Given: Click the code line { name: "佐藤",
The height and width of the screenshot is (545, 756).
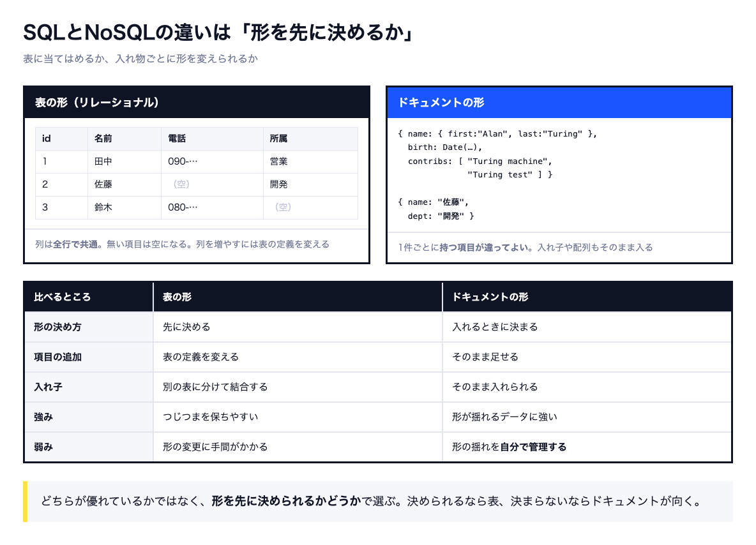Looking at the screenshot, I should (433, 202).
